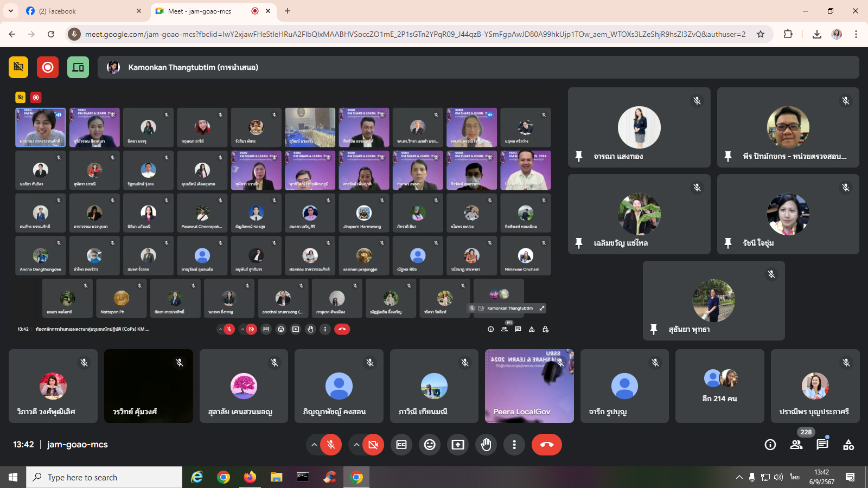Switch to the Facebook tab
This screenshot has height=488, width=868.
(x=81, y=11)
